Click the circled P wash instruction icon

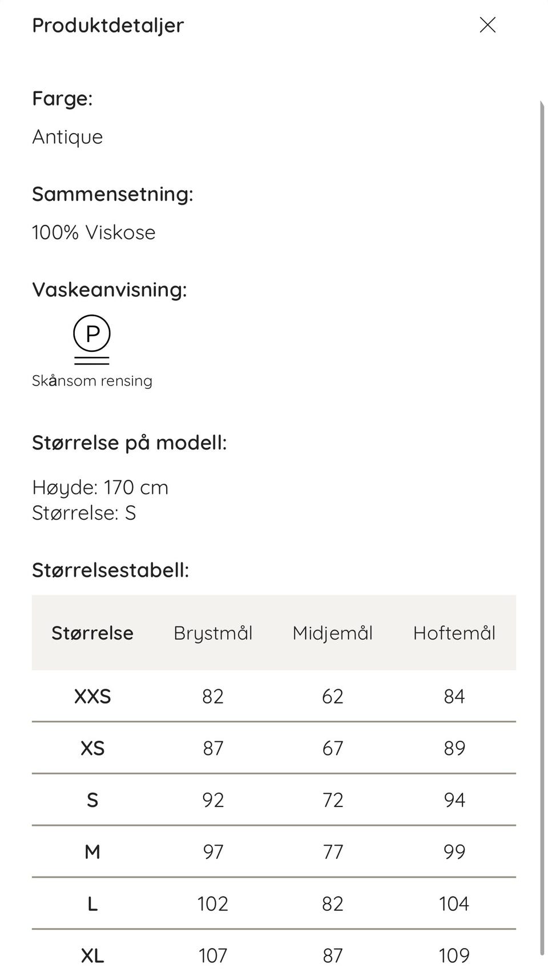click(91, 334)
